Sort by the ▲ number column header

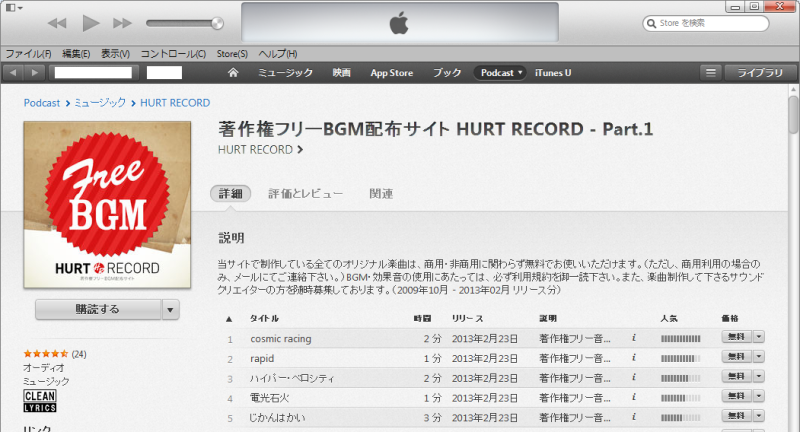coord(229,319)
